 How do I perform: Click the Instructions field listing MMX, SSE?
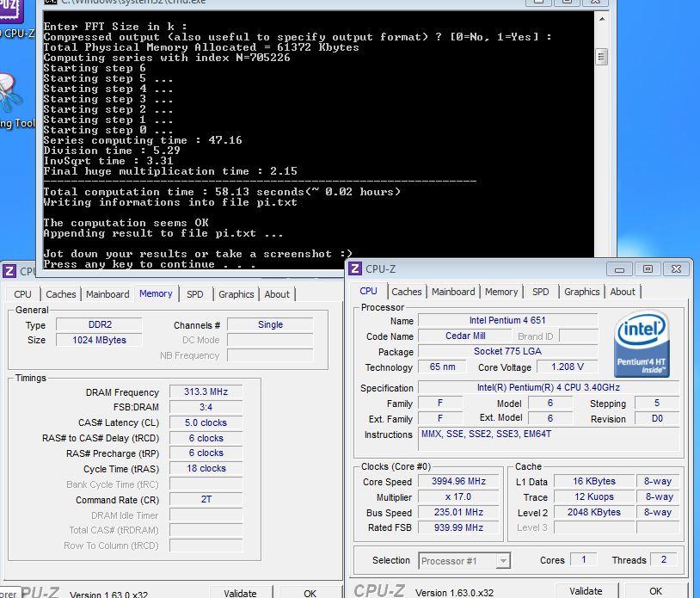[548, 439]
